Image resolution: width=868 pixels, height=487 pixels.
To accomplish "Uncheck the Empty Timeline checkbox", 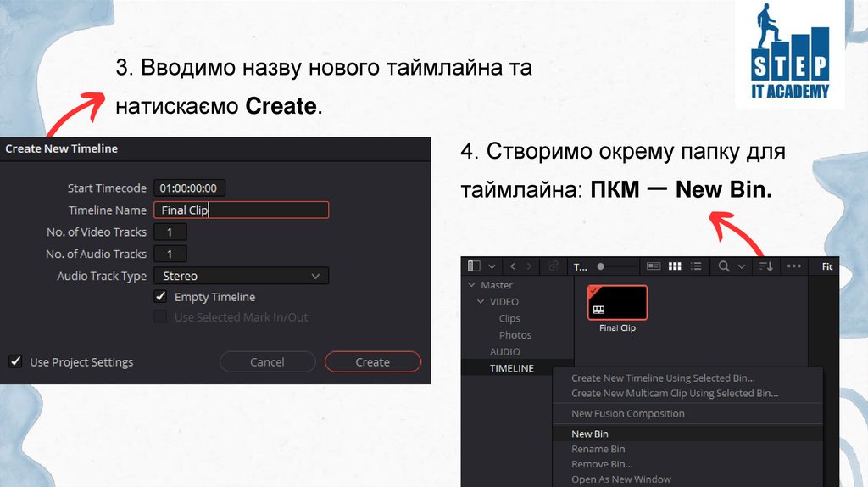I will tap(160, 296).
